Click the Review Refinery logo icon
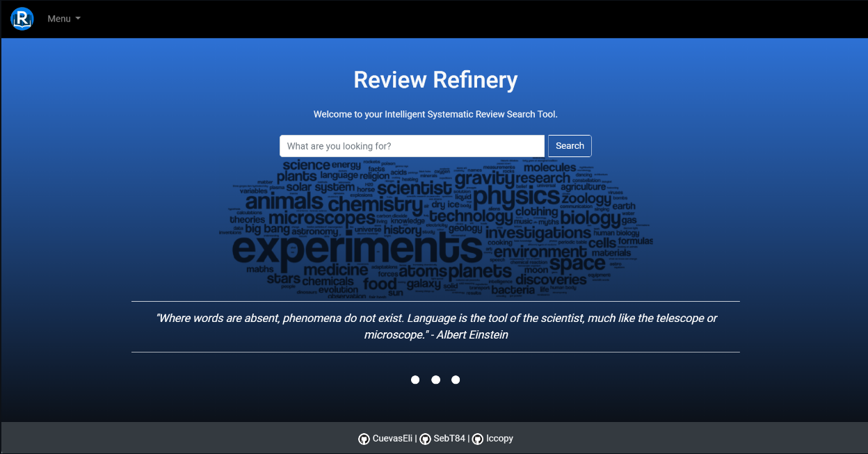 (21, 19)
